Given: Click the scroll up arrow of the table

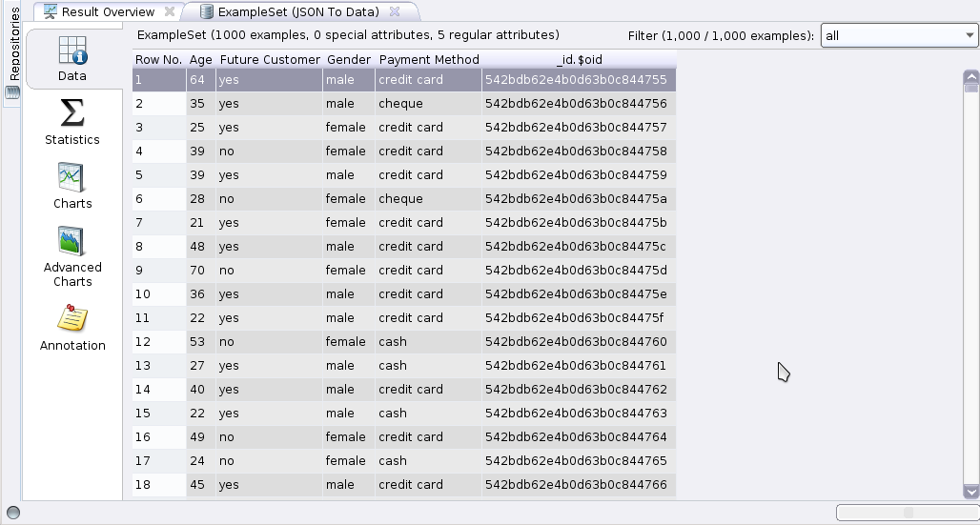Looking at the screenshot, I should coord(971,77).
